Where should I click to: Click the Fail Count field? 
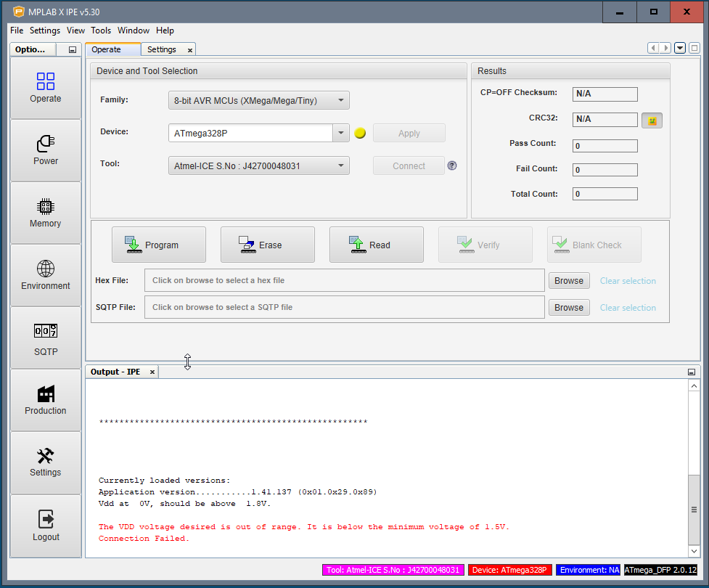tap(605, 170)
